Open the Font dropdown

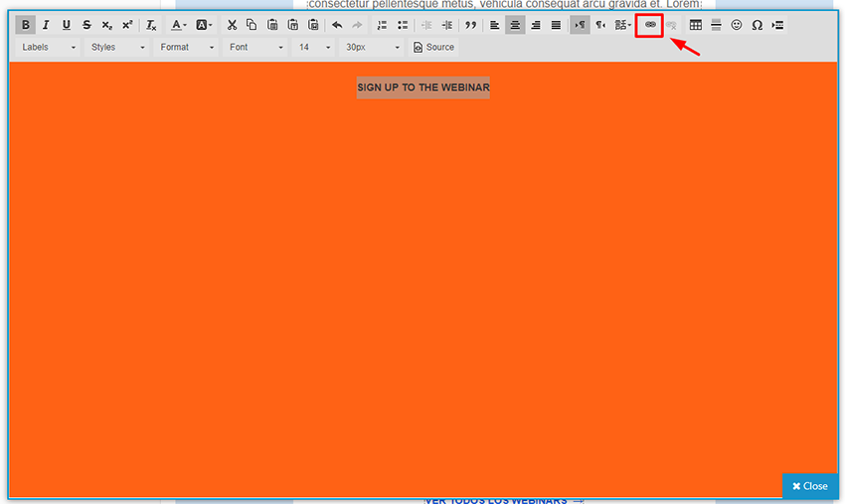(x=255, y=47)
